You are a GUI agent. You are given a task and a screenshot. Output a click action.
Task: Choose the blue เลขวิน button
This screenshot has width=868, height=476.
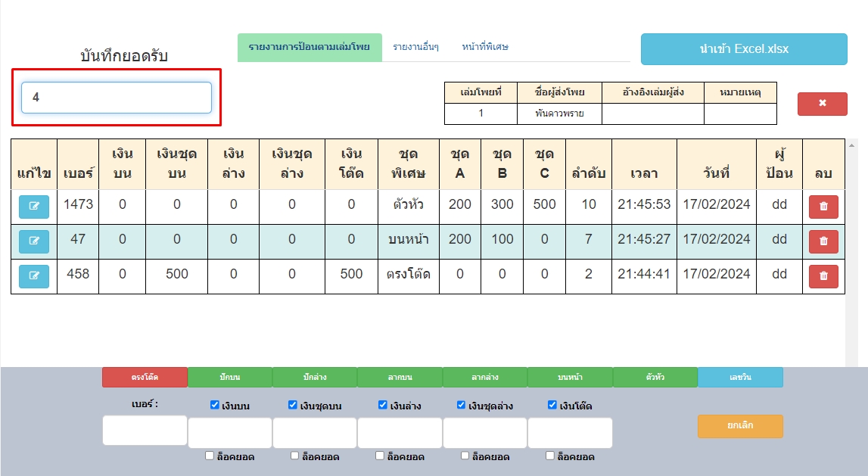740,377
